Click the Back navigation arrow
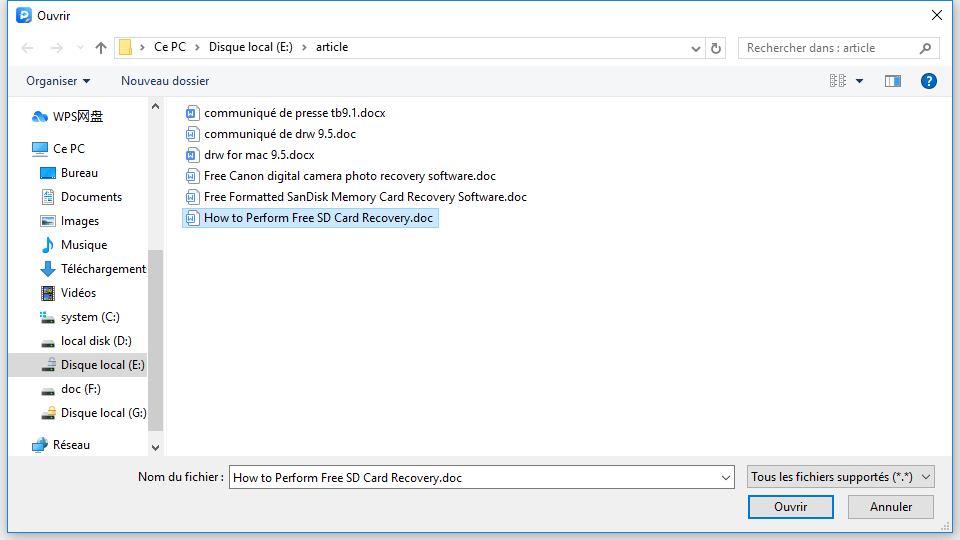The image size is (960, 540). (x=27, y=48)
